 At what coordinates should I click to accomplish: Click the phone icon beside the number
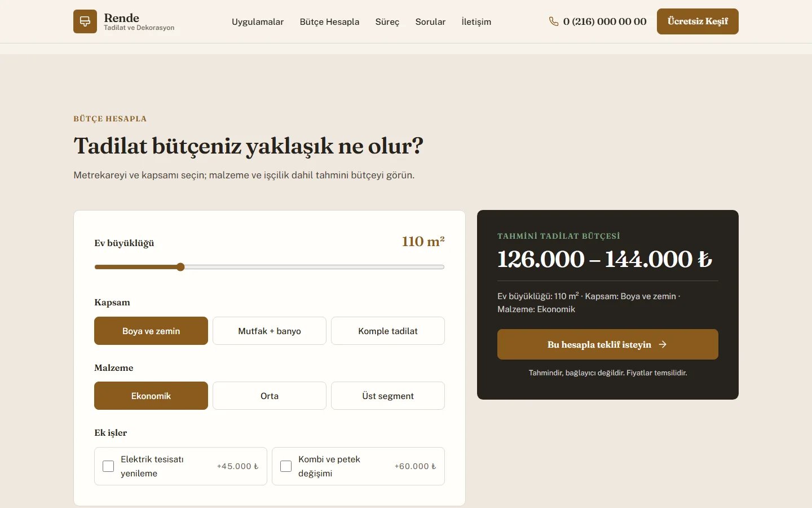point(554,21)
